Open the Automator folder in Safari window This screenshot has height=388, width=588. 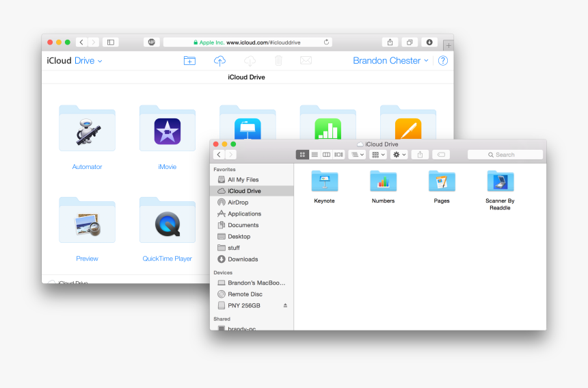(x=87, y=129)
